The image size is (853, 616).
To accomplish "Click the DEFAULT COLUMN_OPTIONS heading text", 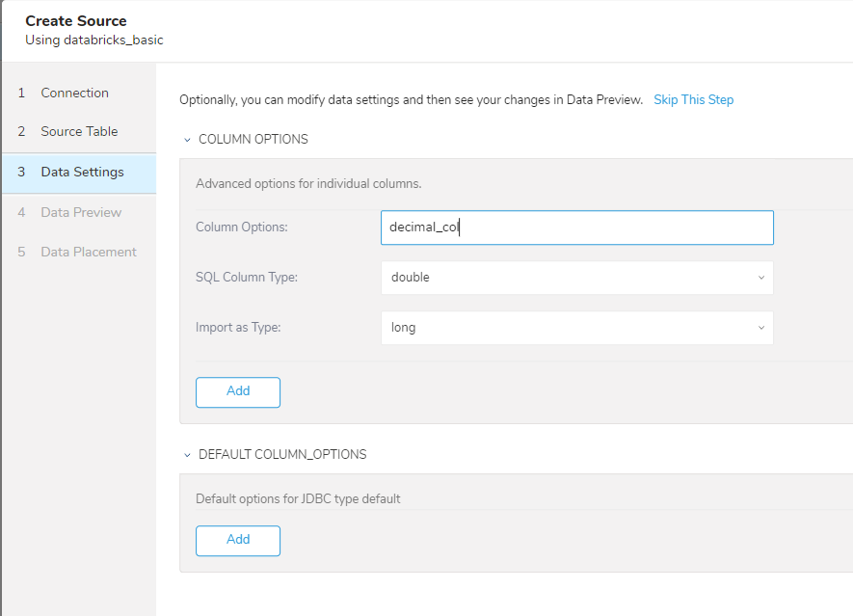I will (282, 455).
